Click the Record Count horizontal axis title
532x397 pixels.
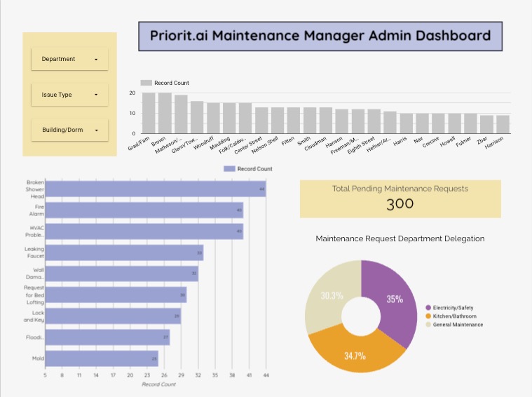click(x=159, y=384)
